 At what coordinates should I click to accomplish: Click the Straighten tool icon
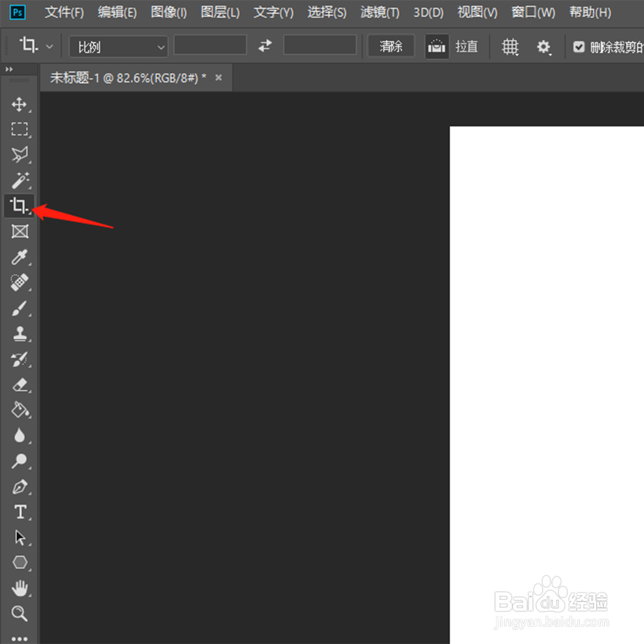tap(437, 47)
